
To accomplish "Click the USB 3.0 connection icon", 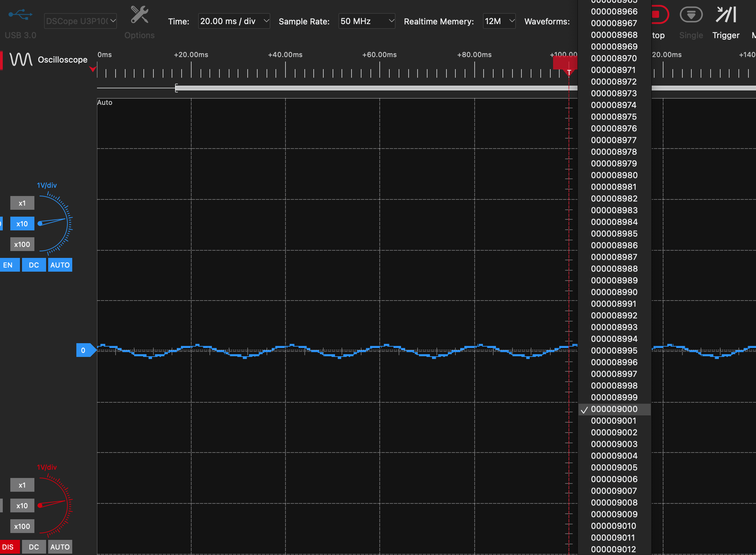I will (x=20, y=15).
